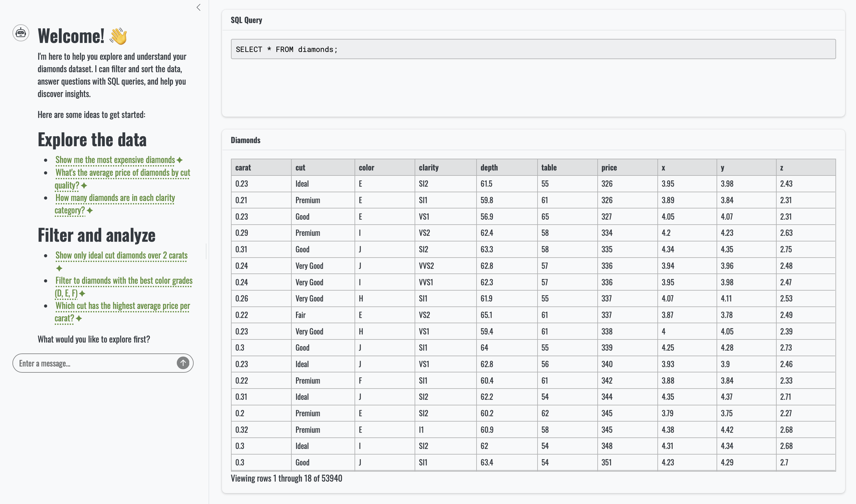Image resolution: width=856 pixels, height=504 pixels.
Task: Sort by the carat column header
Action: [243, 168]
